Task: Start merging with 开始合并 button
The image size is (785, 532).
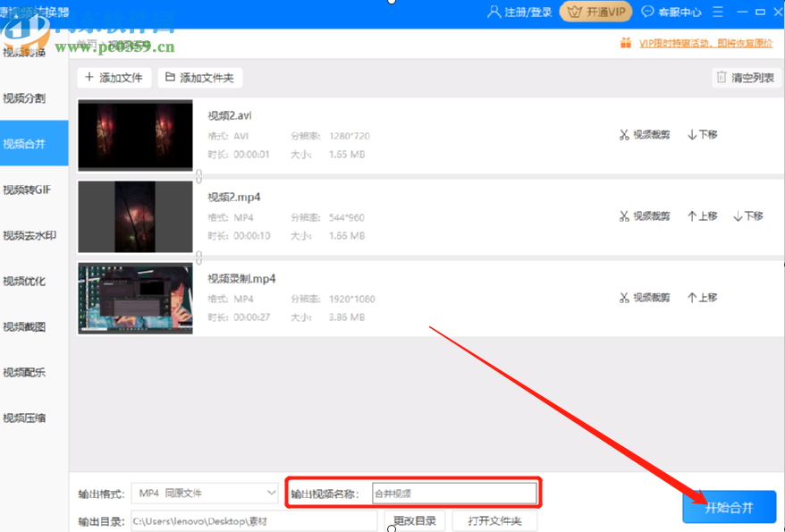Action: point(729,508)
